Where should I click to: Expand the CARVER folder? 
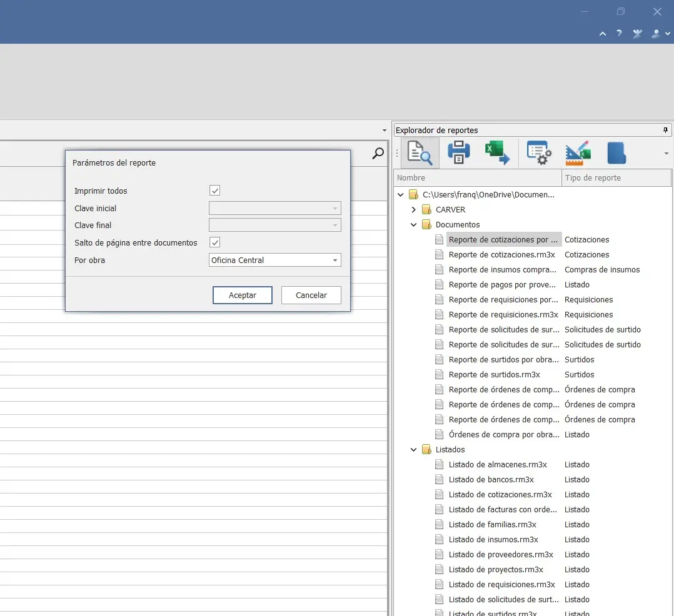click(x=413, y=209)
